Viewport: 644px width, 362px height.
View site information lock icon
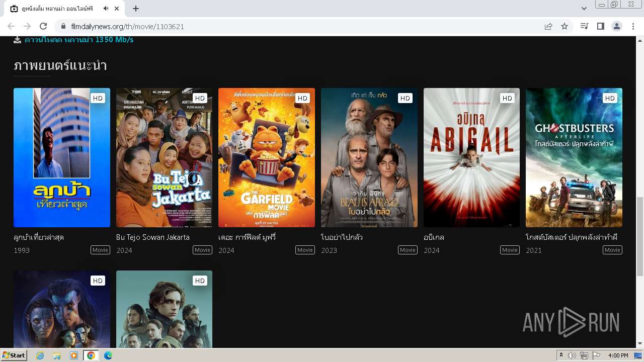(x=63, y=26)
